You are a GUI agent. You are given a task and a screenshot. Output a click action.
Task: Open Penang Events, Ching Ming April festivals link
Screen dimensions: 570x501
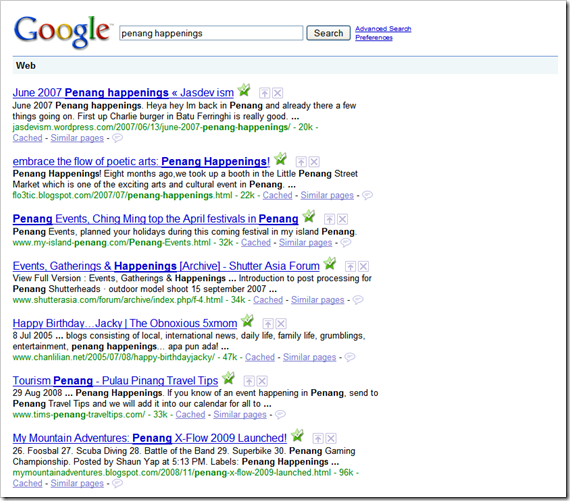[156, 219]
